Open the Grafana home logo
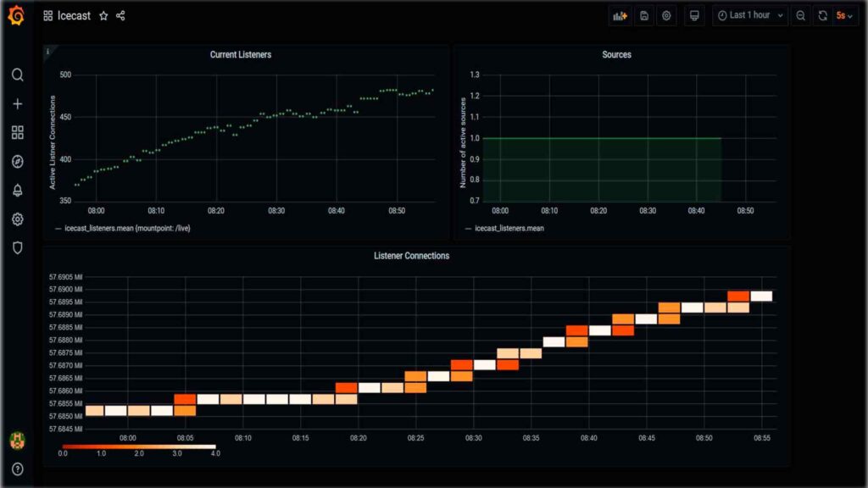Viewport: 868px width, 488px height. (17, 15)
